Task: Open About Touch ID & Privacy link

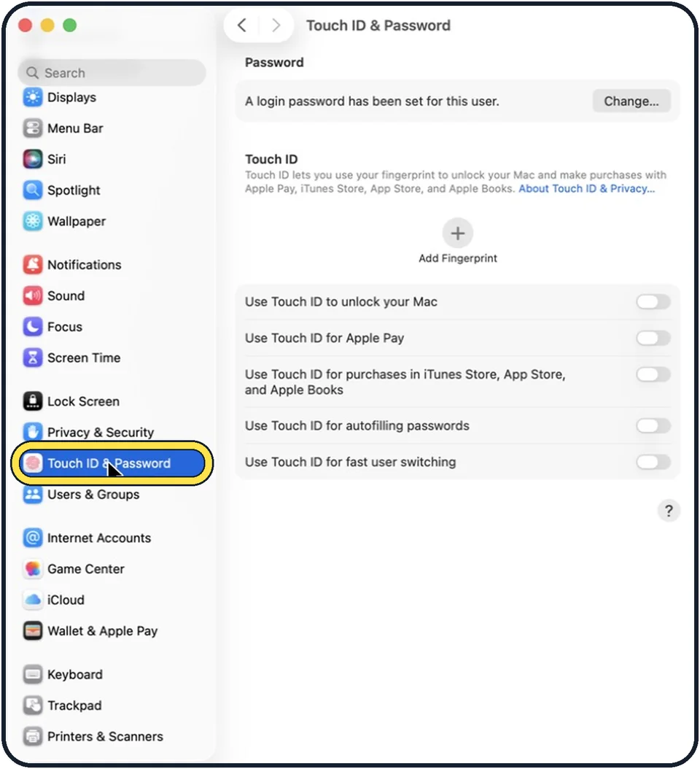Action: (586, 189)
